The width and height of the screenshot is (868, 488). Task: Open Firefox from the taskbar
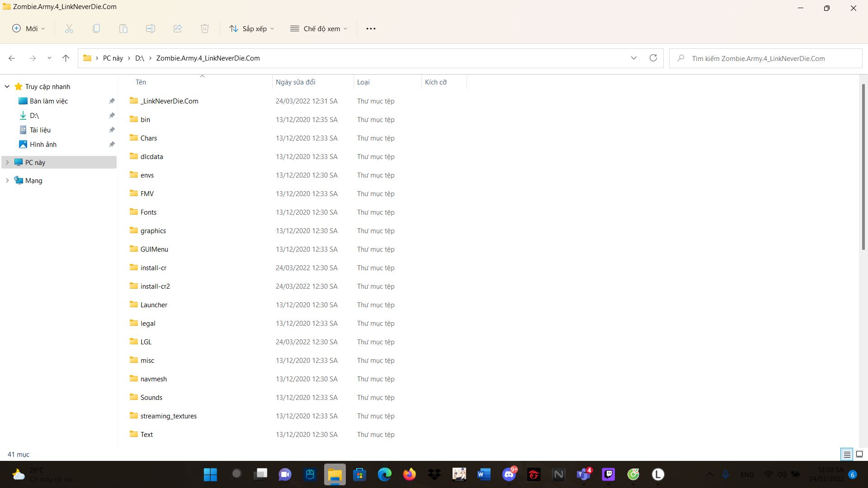tap(410, 474)
